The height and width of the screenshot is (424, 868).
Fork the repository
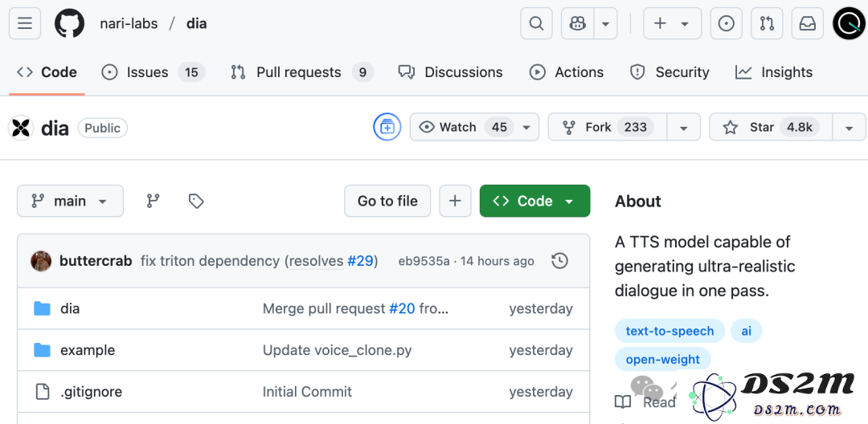click(x=608, y=127)
